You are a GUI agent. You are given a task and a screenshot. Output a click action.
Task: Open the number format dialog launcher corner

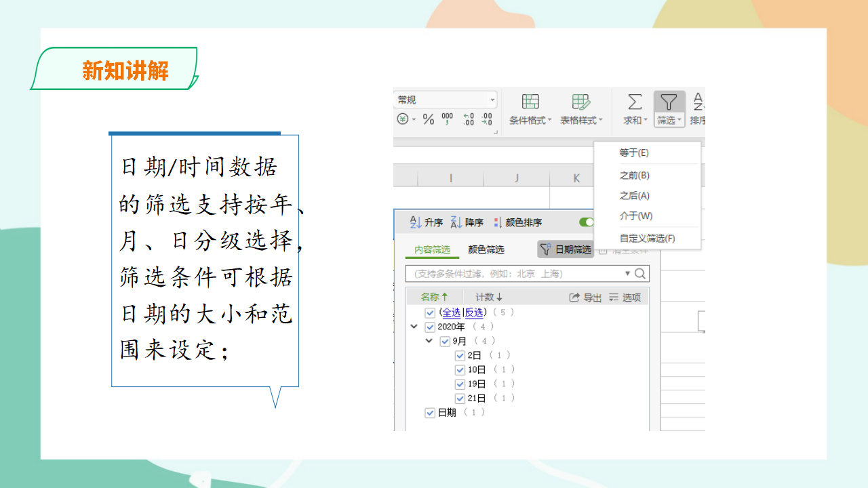496,132
